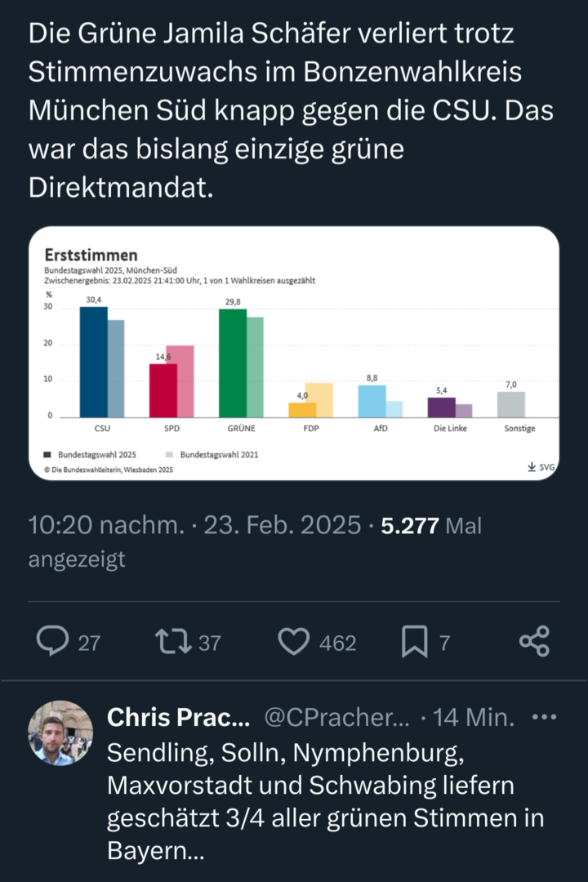Image resolution: width=588 pixels, height=882 pixels.
Task: Open the Erststimmen chart image
Action: [294, 354]
